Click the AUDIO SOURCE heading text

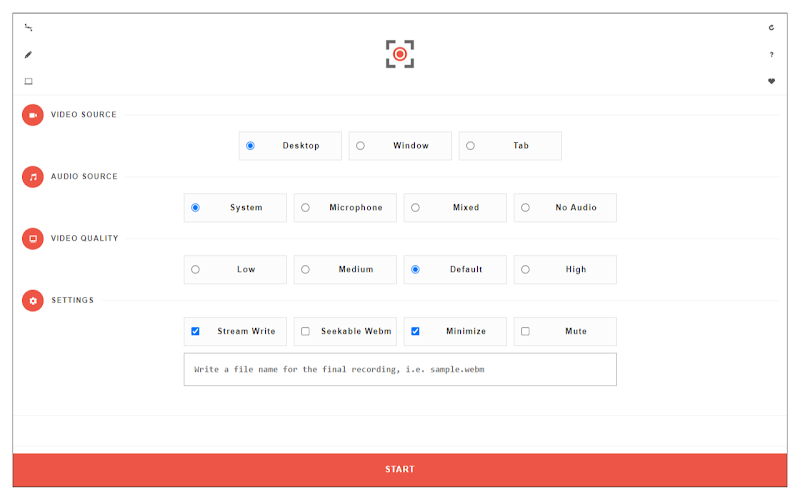[84, 177]
